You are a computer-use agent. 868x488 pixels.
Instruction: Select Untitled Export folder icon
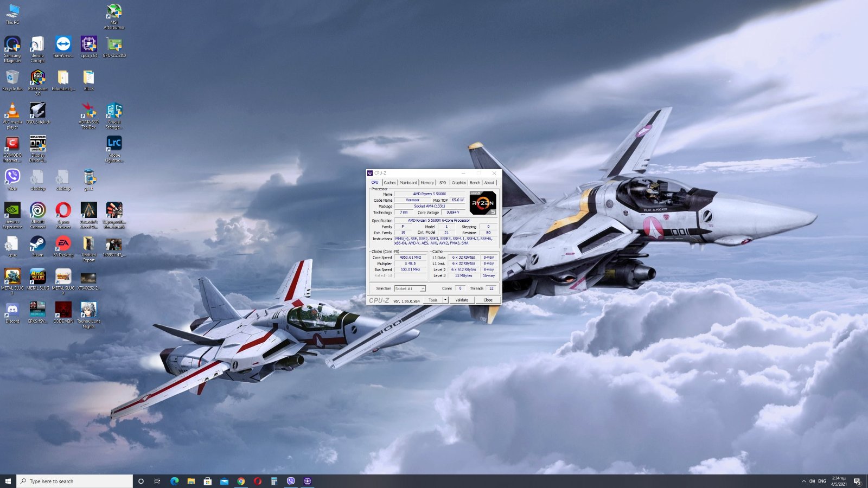point(88,249)
